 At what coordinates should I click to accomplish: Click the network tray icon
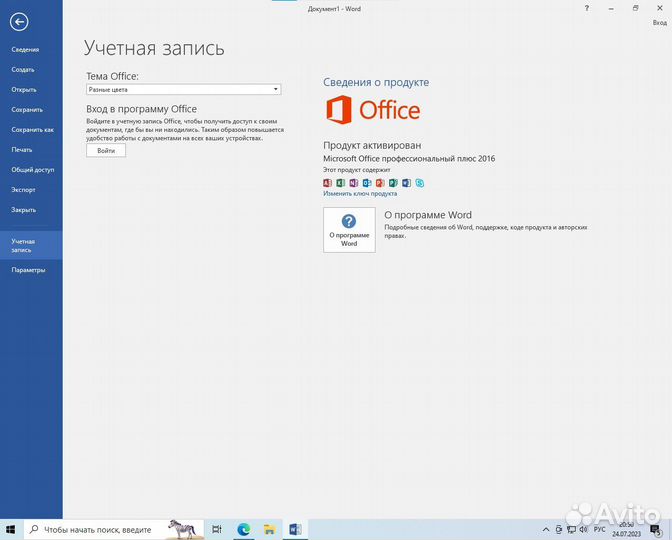[571, 530]
